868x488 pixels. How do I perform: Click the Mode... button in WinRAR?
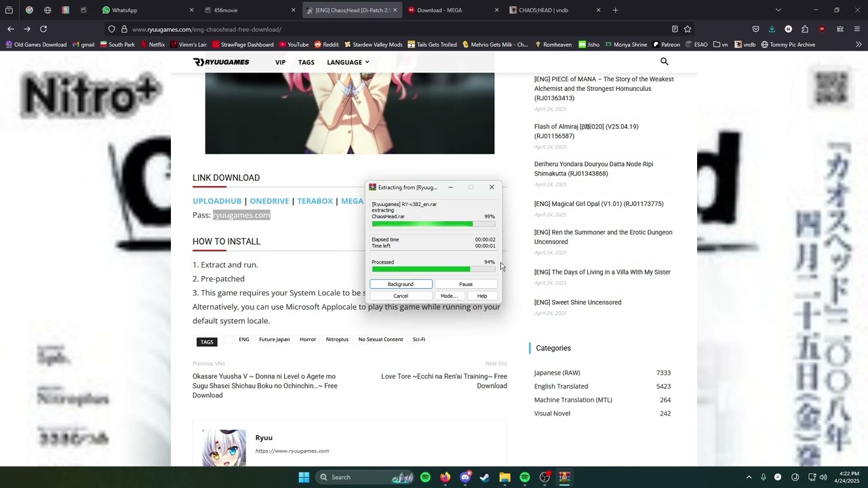tap(449, 296)
